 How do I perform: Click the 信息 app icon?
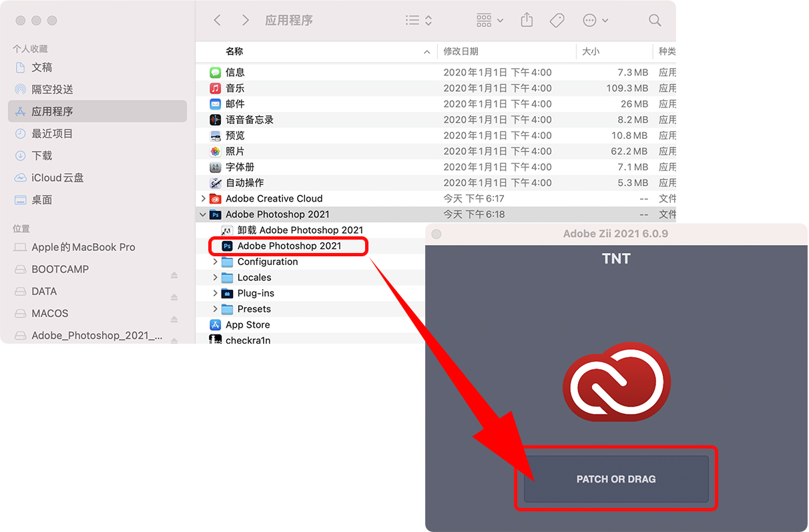(215, 72)
